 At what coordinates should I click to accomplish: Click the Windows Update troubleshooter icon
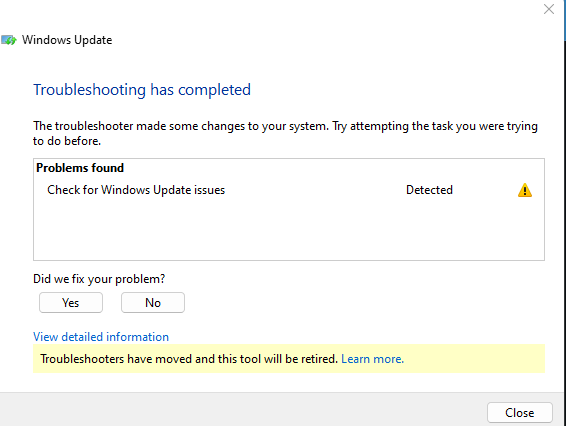click(x=9, y=40)
